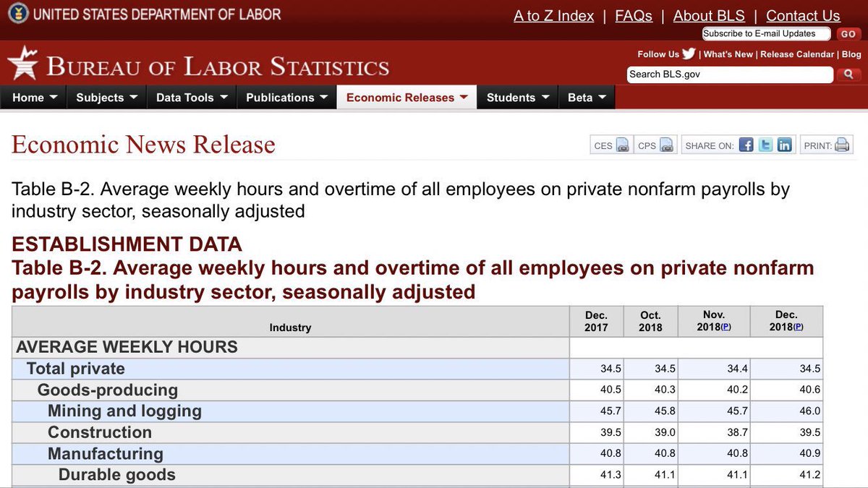Viewport: 868px width, 488px height.
Task: Open the Home dropdown menu
Action: pos(34,98)
